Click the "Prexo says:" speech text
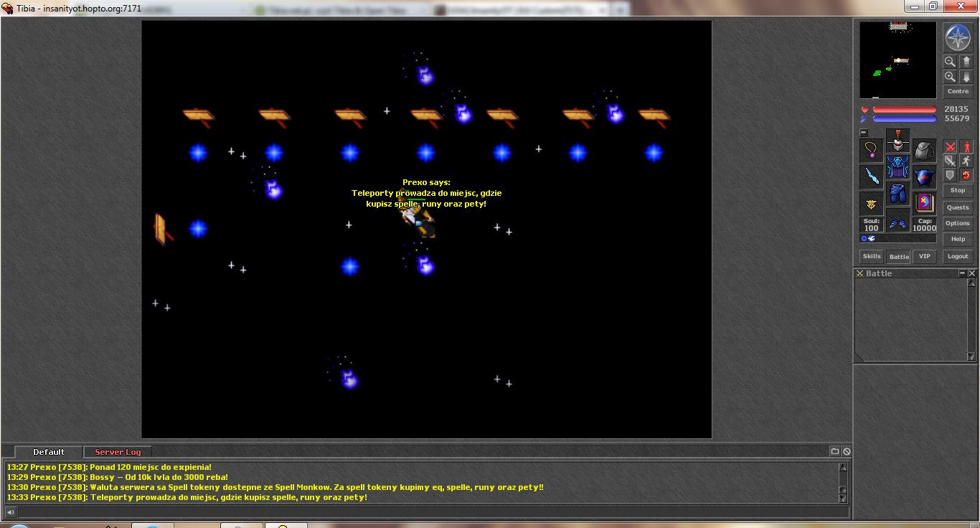This screenshot has width=980, height=528. click(426, 182)
